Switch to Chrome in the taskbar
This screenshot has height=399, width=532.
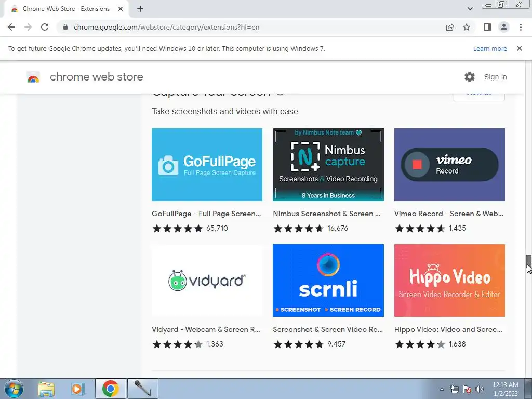pyautogui.click(x=110, y=389)
